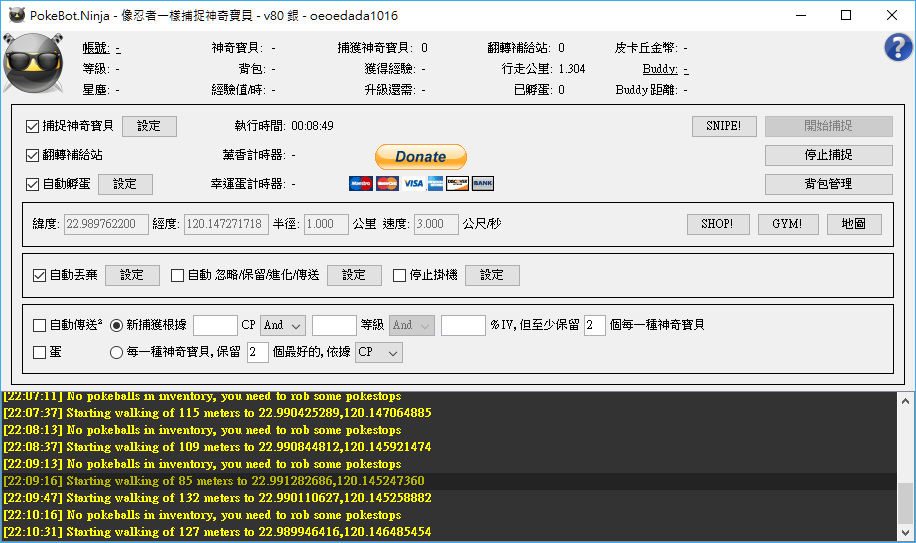Viewport: 916px width, 543px height.
Task: Click the Maestro card icon
Action: [360, 183]
